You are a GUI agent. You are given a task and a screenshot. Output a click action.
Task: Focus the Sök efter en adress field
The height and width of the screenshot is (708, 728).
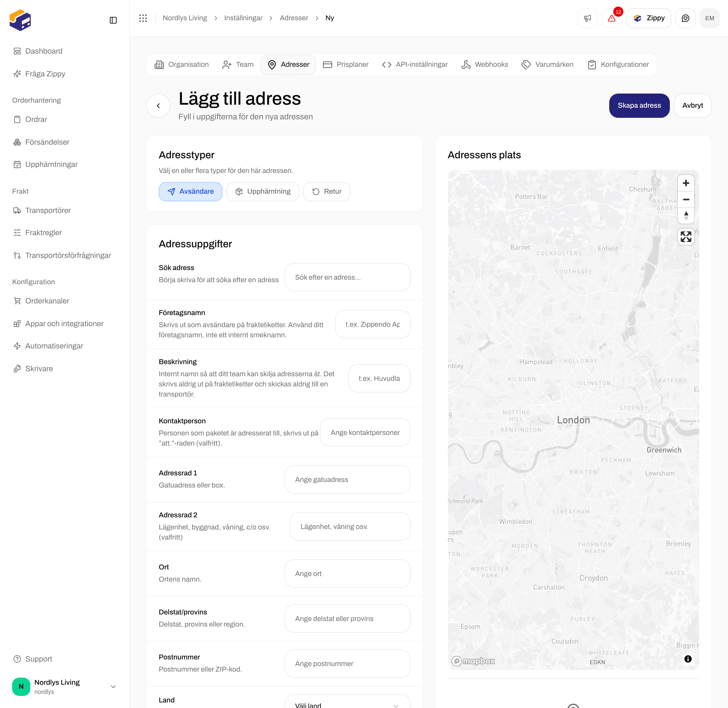click(347, 277)
